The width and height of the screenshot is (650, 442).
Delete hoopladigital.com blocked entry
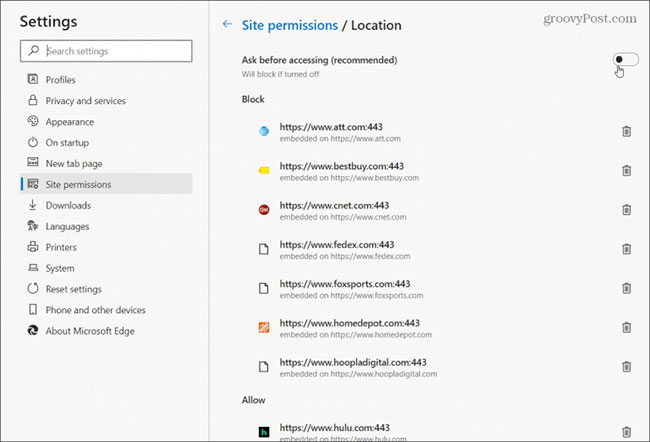pyautogui.click(x=626, y=367)
